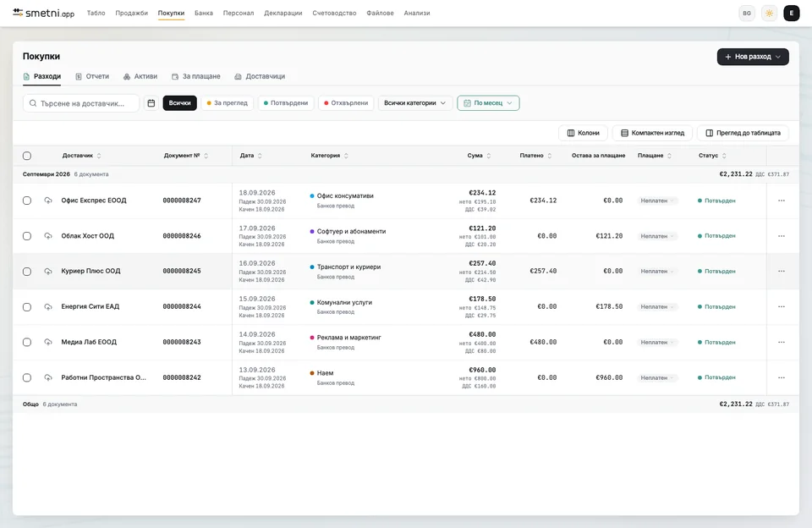
Task: Open the Доставчици tab
Action: click(260, 76)
